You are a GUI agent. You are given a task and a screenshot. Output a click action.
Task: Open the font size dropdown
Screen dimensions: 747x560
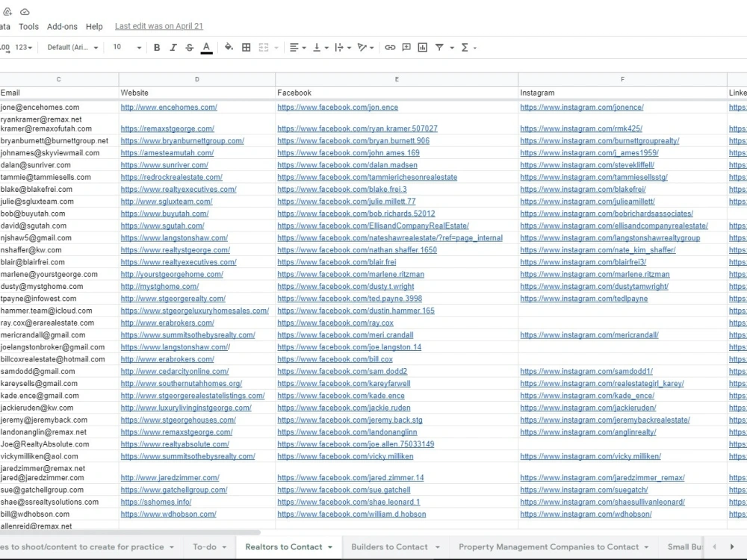127,48
